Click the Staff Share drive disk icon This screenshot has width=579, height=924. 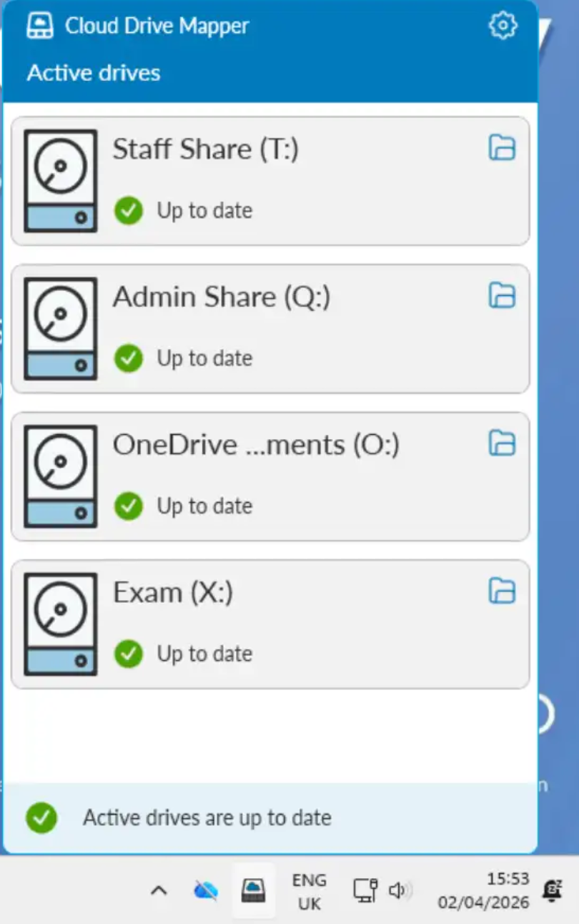coord(61,180)
